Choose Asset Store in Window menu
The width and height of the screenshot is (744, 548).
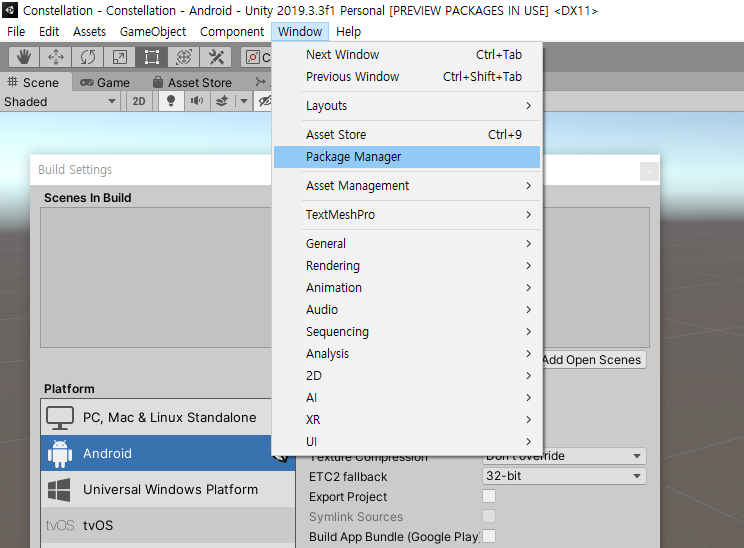[x=407, y=135]
